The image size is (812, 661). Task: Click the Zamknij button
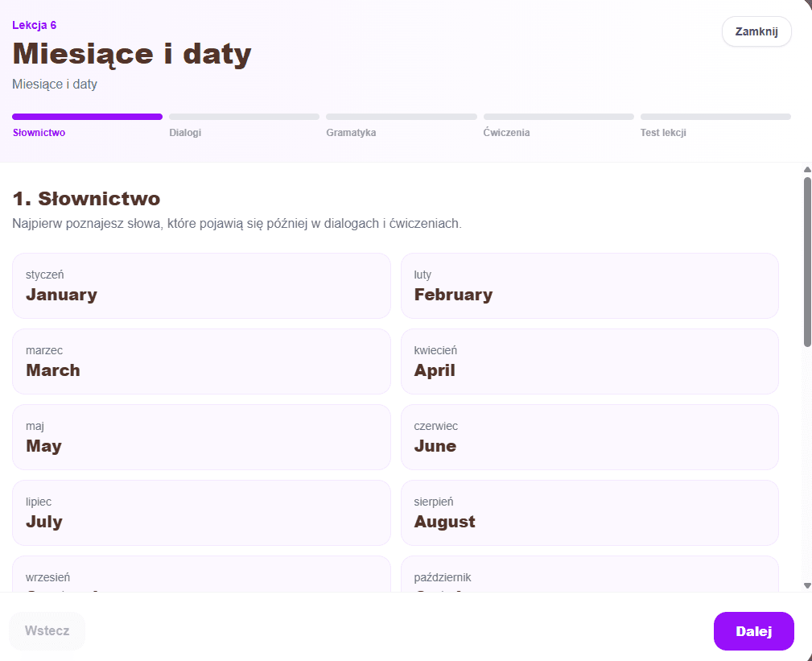tap(756, 31)
